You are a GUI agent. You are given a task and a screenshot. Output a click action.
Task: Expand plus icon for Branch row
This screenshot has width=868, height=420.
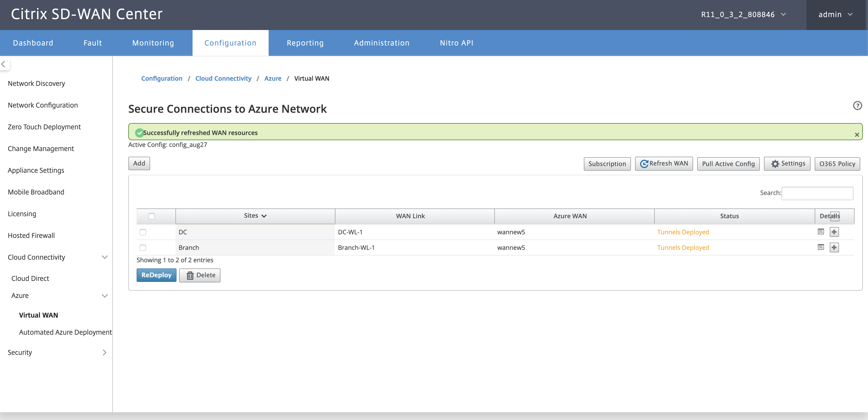pos(834,247)
